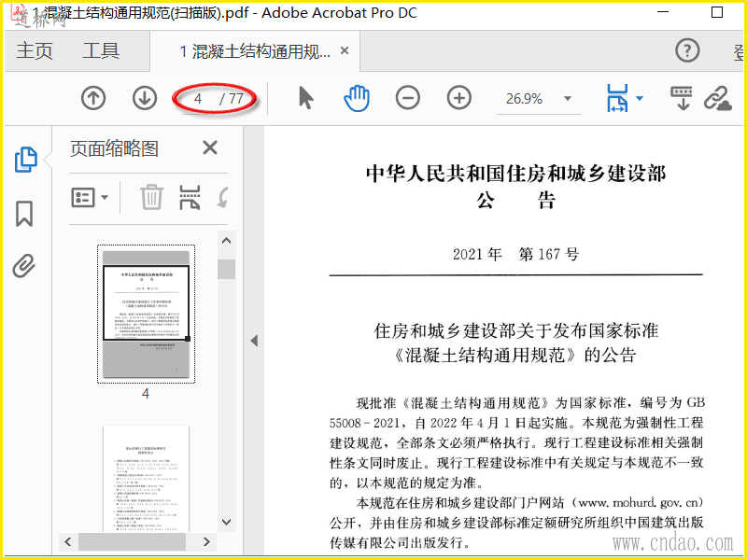The height and width of the screenshot is (560, 747).
Task: Click heading 中华人民共和国住房和城乡建设部
Action: 516,173
